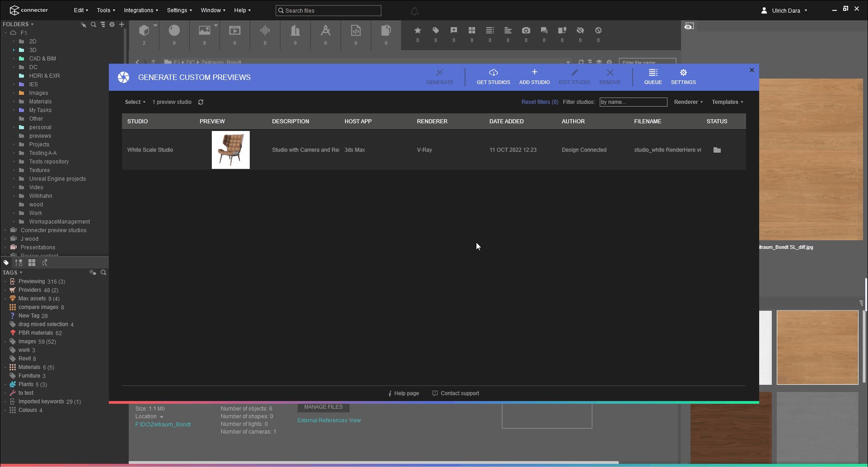Click the search icon in Folders panel
868x467 pixels.
click(x=93, y=24)
